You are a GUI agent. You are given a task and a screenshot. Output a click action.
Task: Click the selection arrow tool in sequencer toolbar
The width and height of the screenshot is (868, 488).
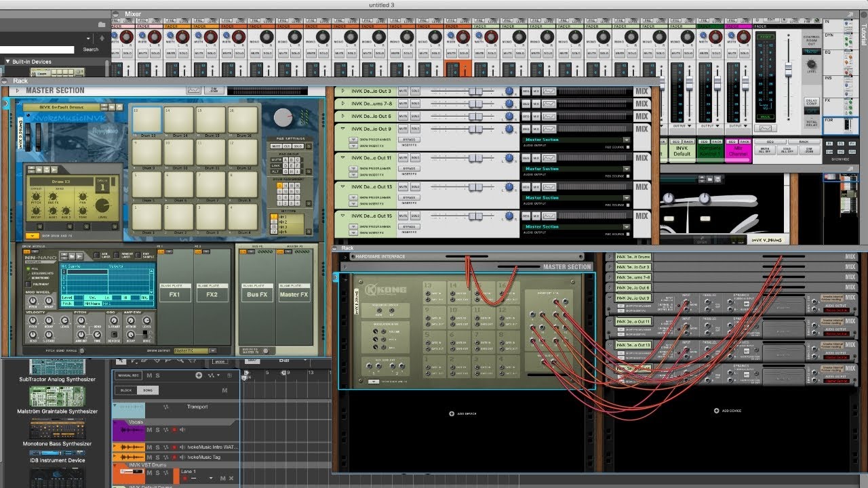pyautogui.click(x=120, y=362)
